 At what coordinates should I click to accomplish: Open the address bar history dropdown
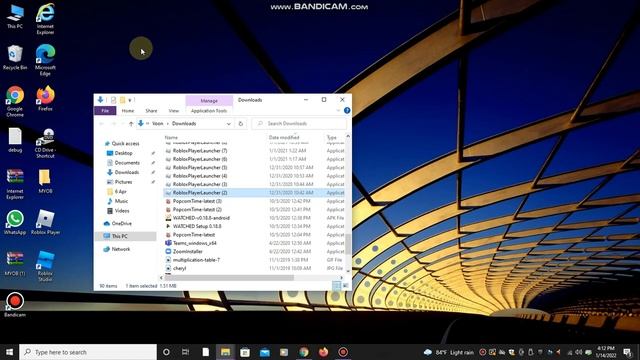(x=229, y=123)
